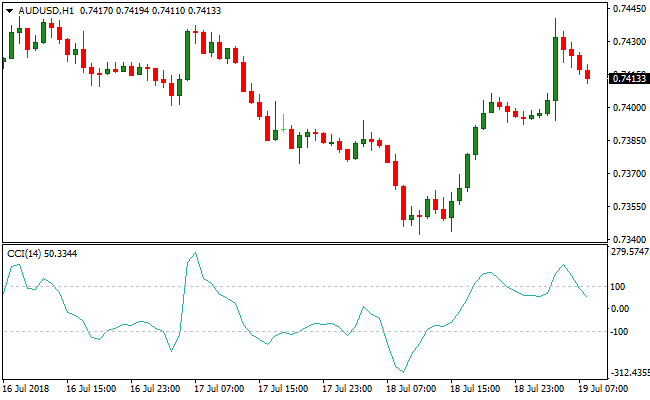Click the CCI 0.00 level label
The width and height of the screenshot is (650, 400).
pos(620,309)
